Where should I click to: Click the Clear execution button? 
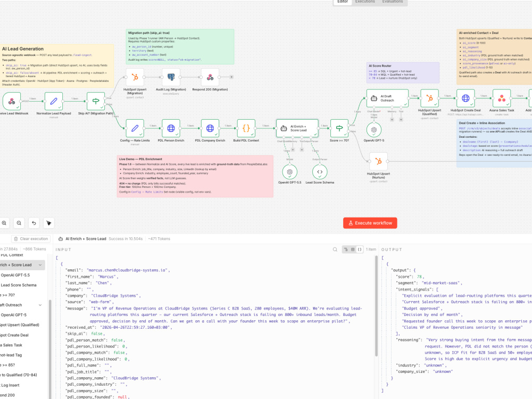31,239
